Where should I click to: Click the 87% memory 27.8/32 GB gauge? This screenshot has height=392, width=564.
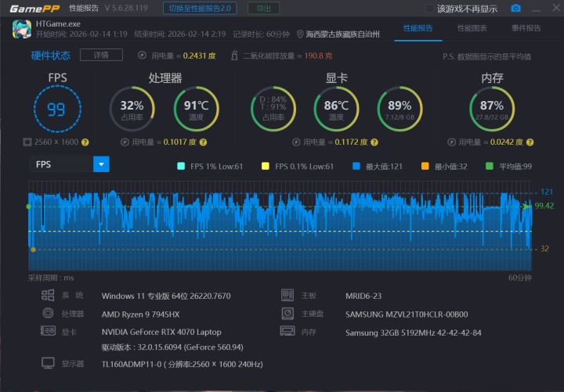(x=492, y=109)
